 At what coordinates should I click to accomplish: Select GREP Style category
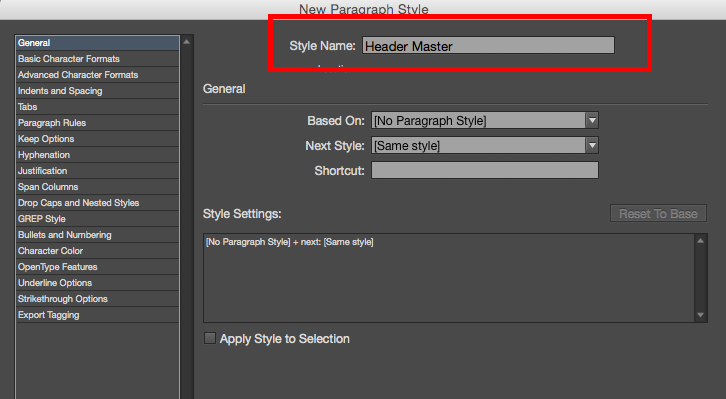[97, 219]
